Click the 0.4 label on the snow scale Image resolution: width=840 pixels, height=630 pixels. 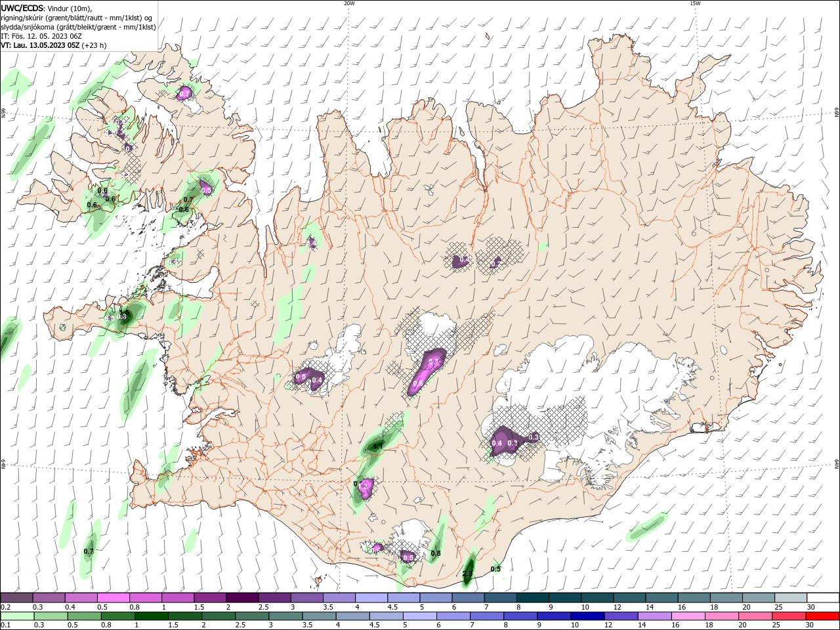pyautogui.click(x=70, y=607)
